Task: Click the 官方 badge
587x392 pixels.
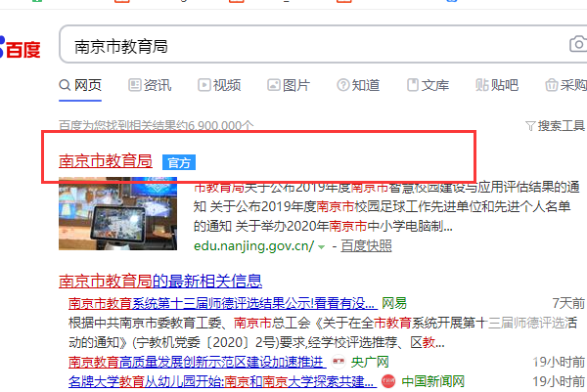Action: pos(179,162)
